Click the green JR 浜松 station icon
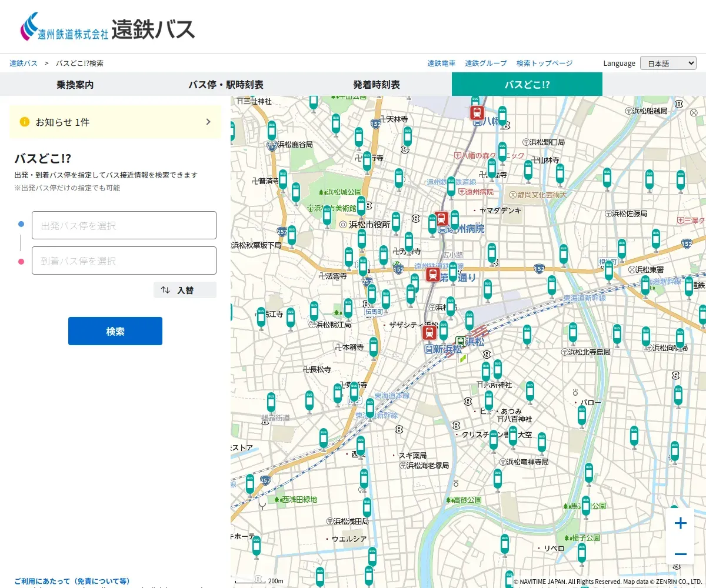Image resolution: width=706 pixels, height=588 pixels. coord(461,341)
